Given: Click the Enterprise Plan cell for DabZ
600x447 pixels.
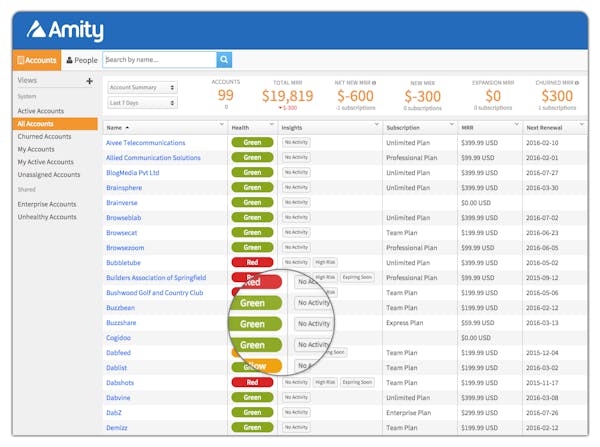Looking at the screenshot, I should [x=408, y=413].
